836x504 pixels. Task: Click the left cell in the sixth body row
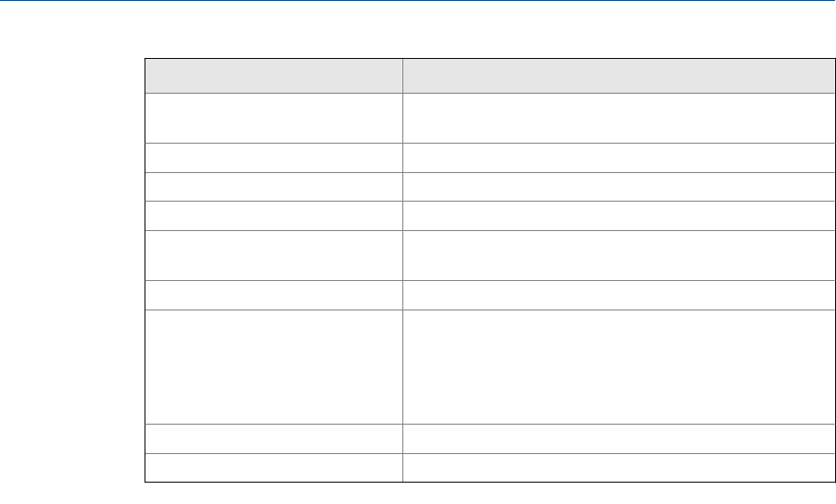[273, 295]
